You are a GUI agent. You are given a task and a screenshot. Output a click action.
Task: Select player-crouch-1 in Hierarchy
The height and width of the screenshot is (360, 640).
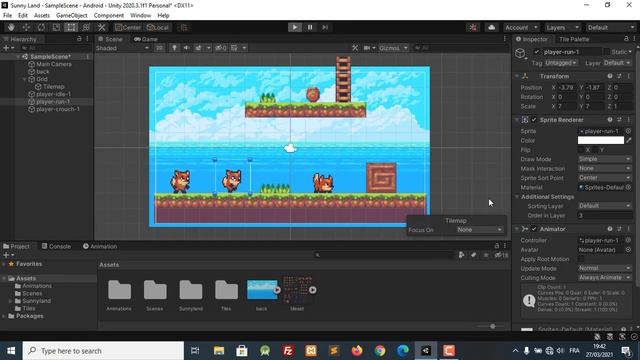[58, 109]
